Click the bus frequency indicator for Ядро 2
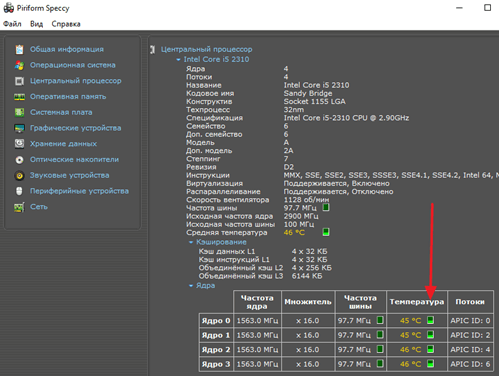The width and height of the screenshot is (499, 376). [x=380, y=349]
